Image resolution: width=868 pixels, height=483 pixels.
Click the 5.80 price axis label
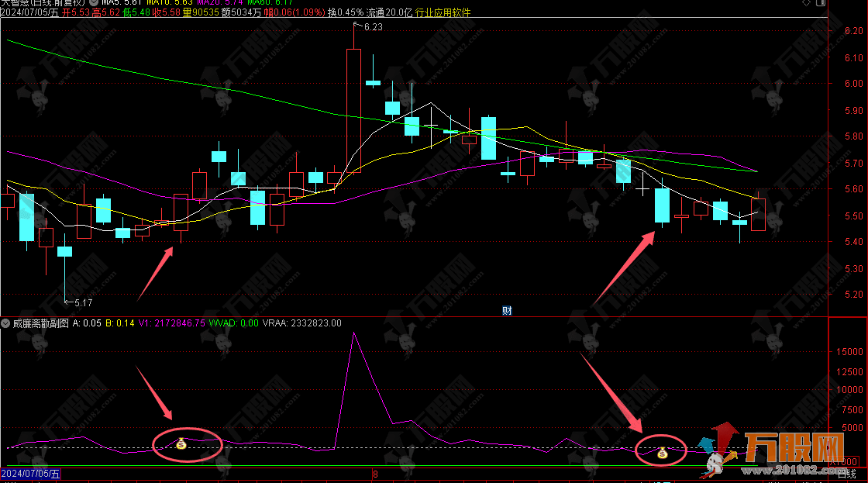pos(853,136)
